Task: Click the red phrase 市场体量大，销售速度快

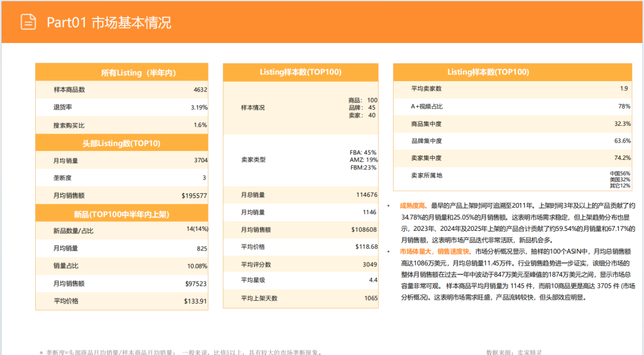Action: click(436, 251)
